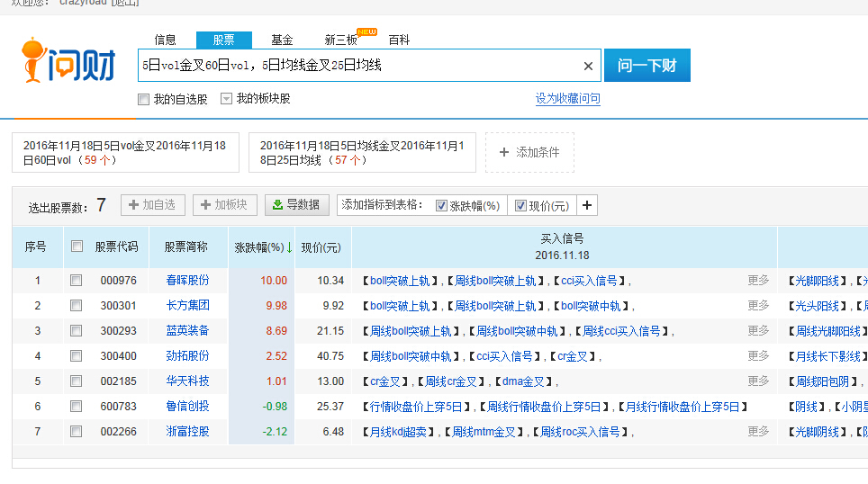Uncheck the 现价(元) indicator checkbox

point(520,206)
